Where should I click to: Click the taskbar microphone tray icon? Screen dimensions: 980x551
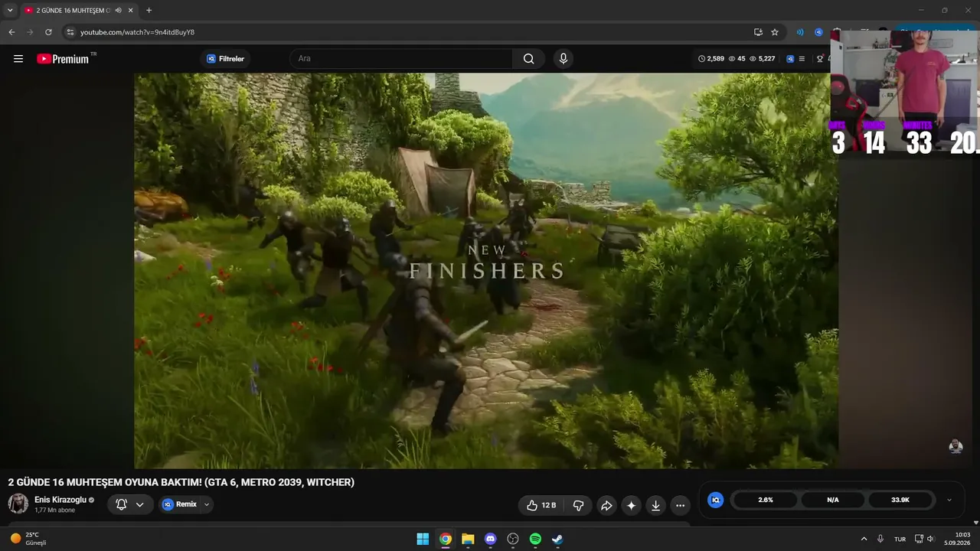pyautogui.click(x=880, y=539)
